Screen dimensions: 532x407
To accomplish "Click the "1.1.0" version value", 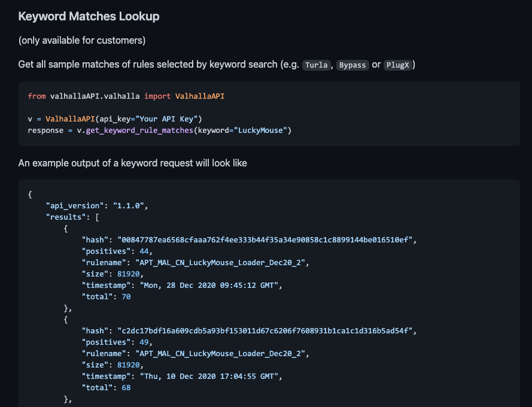I will [130, 206].
